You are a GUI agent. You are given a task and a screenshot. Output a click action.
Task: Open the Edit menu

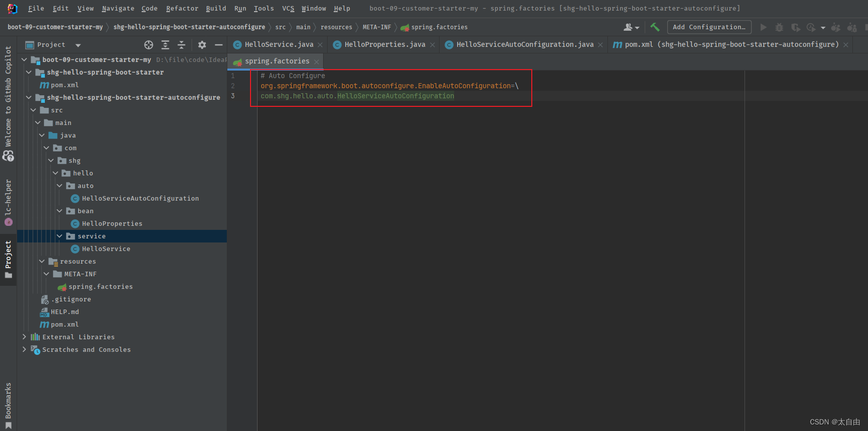point(60,9)
